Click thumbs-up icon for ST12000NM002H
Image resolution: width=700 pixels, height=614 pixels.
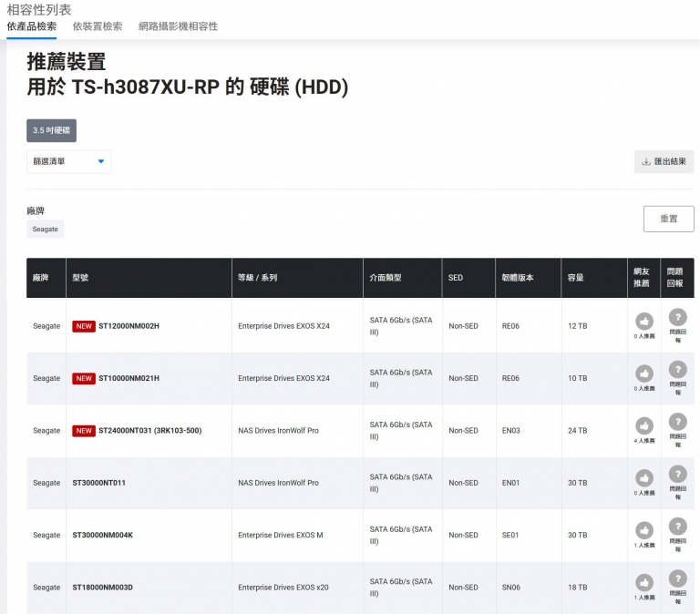pos(643,321)
